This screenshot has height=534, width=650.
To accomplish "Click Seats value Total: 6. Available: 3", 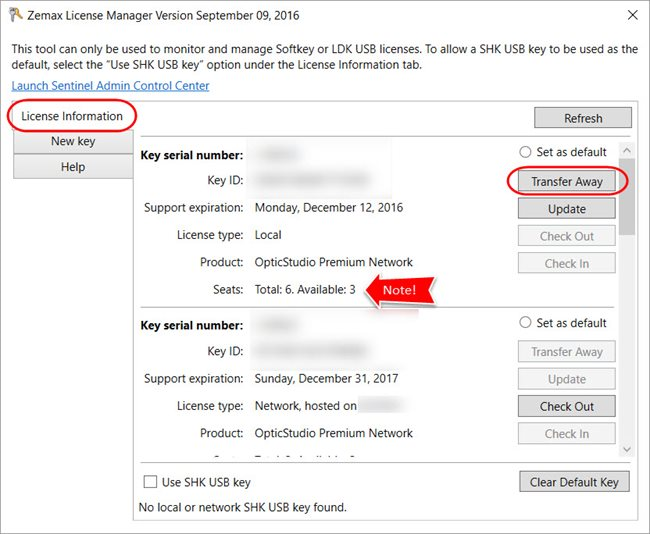I will pos(305,289).
